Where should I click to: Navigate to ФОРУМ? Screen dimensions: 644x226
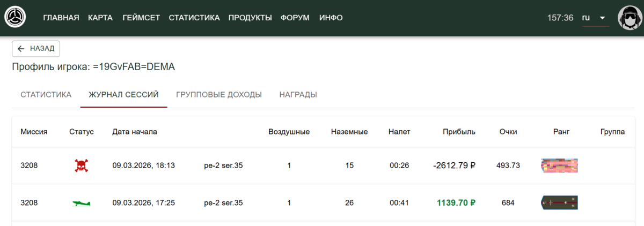click(295, 18)
